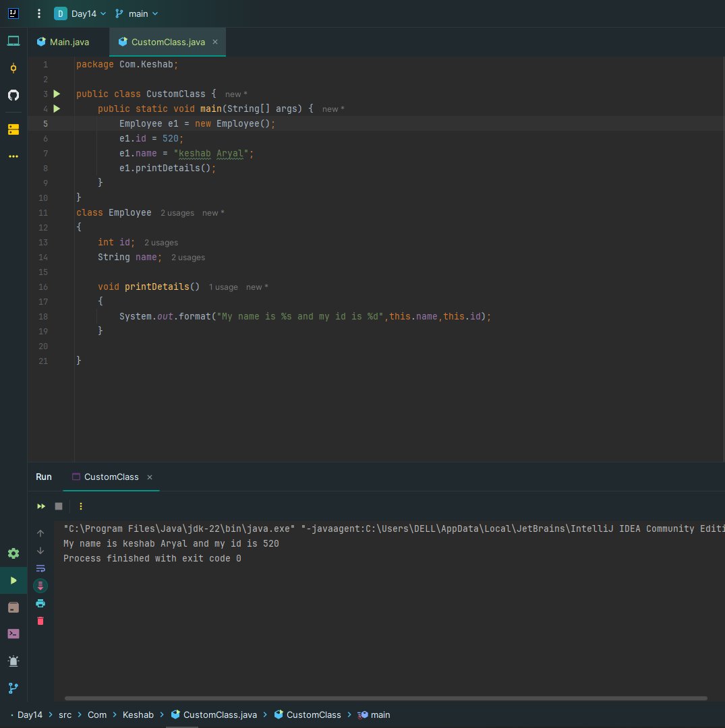The width and height of the screenshot is (725, 728).
Task: Clear all console output
Action: pyautogui.click(x=40, y=621)
